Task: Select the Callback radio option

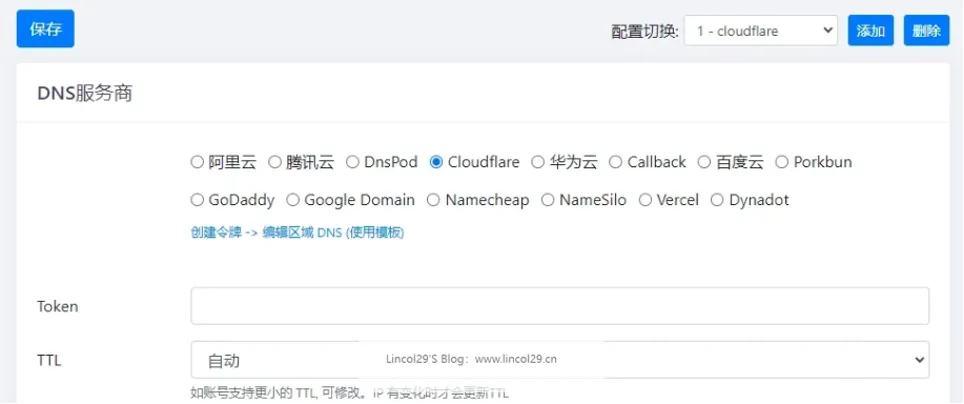Action: 615,162
